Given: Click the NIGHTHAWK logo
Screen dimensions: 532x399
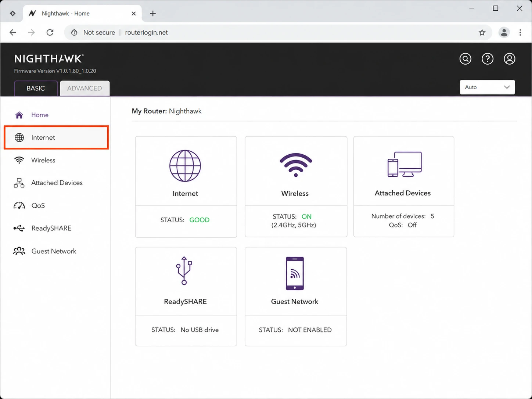Looking at the screenshot, I should (49, 59).
